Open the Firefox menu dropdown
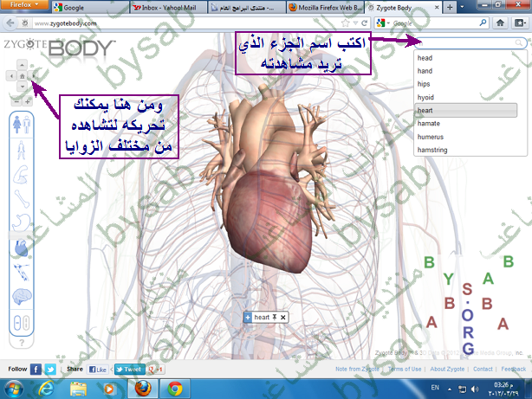The image size is (532, 399). 23,6
